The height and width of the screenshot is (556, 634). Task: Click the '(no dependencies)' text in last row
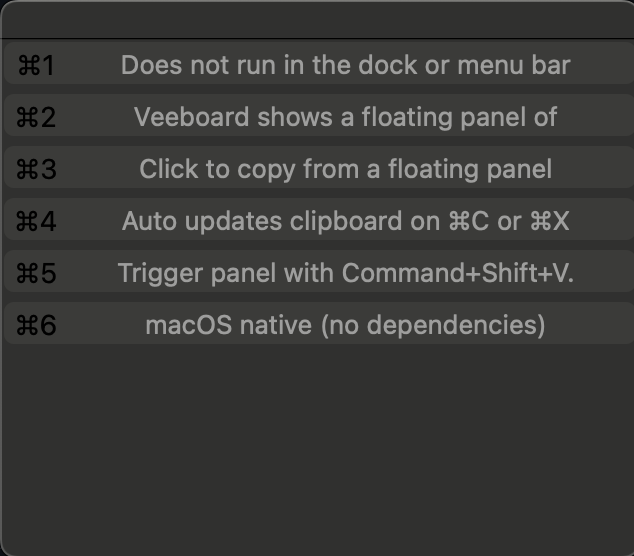click(x=433, y=326)
